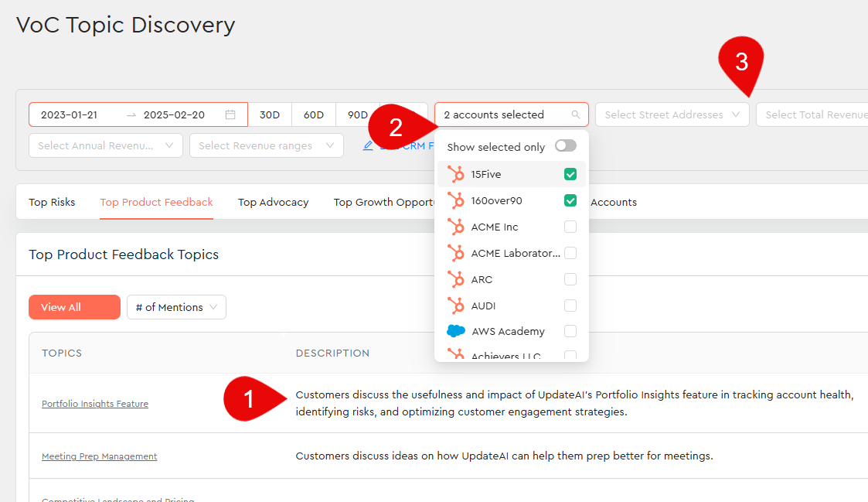868x502 pixels.
Task: Expand the Select Street Addresses dropdown
Action: point(672,114)
